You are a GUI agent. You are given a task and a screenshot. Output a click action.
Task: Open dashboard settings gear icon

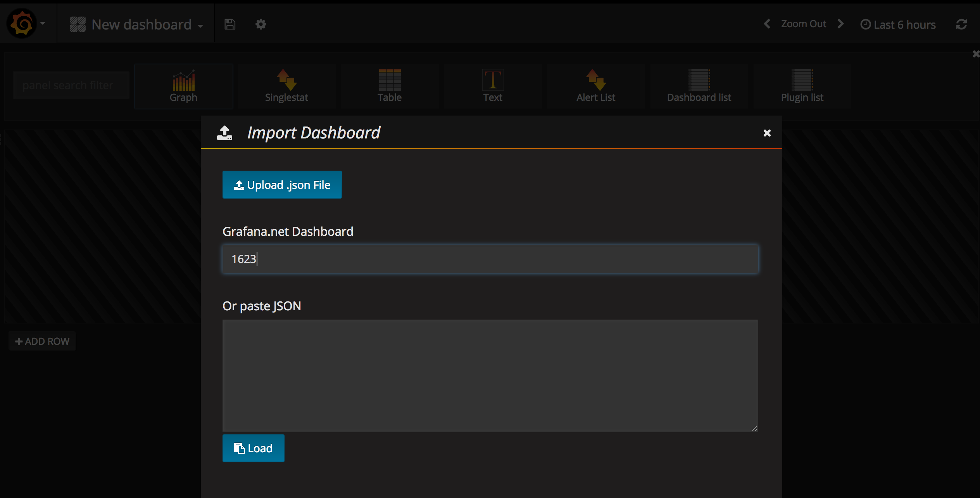[x=261, y=24]
